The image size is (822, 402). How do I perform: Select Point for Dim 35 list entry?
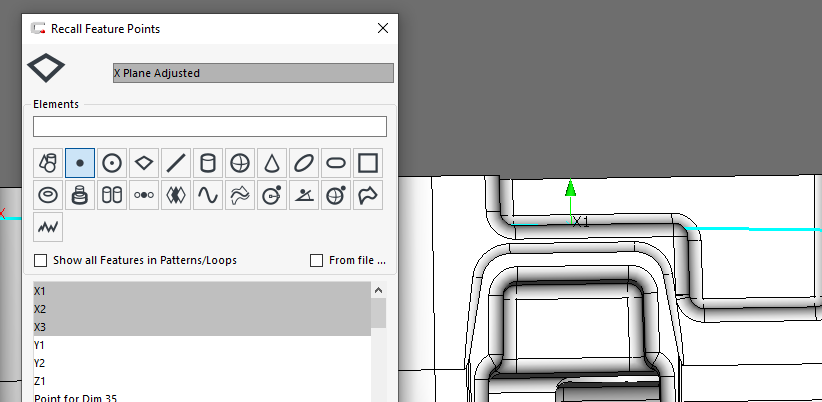click(x=202, y=397)
